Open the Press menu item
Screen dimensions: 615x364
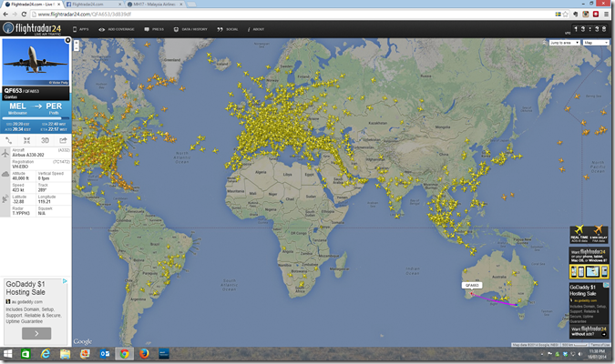point(154,29)
